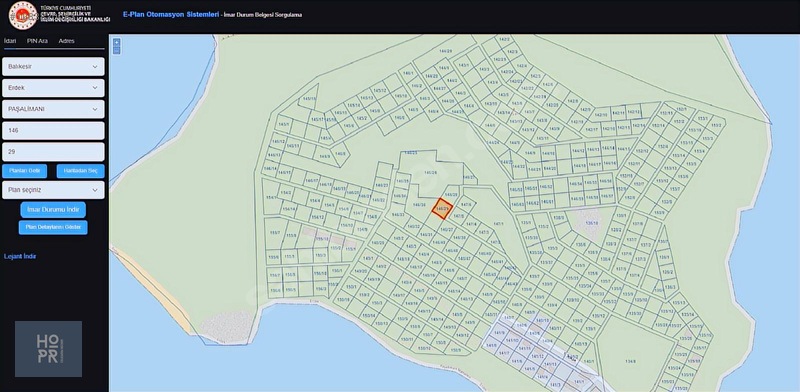Expand the Plan seçiniz dropdown
Screen dimensions: 800x392
click(x=53, y=190)
